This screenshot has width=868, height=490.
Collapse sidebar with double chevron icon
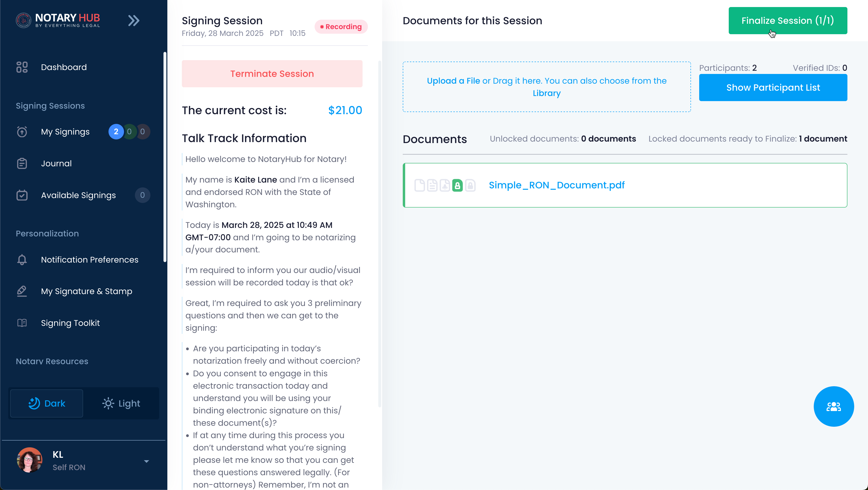[x=134, y=21]
